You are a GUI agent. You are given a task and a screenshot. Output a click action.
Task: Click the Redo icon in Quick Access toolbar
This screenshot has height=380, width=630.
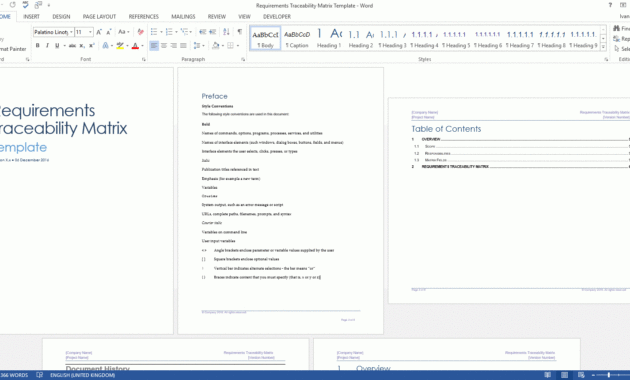[x=12, y=5]
